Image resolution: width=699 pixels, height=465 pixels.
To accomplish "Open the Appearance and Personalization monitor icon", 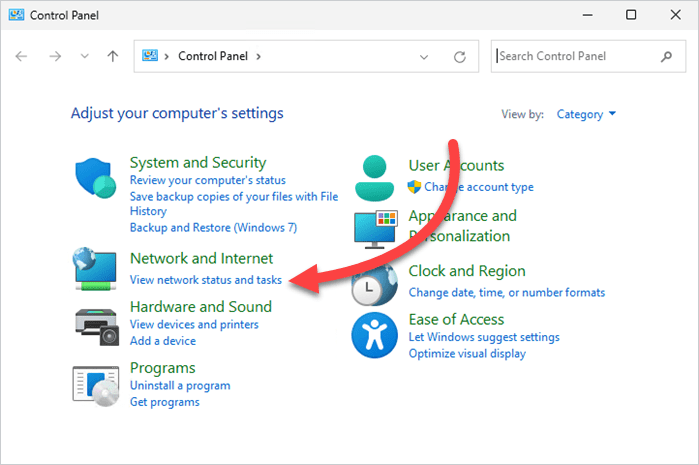I will (376, 229).
